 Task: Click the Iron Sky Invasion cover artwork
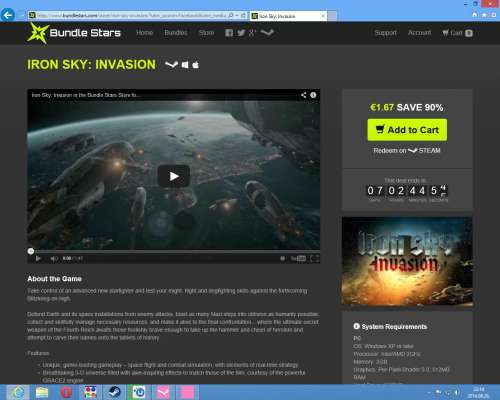(x=407, y=261)
